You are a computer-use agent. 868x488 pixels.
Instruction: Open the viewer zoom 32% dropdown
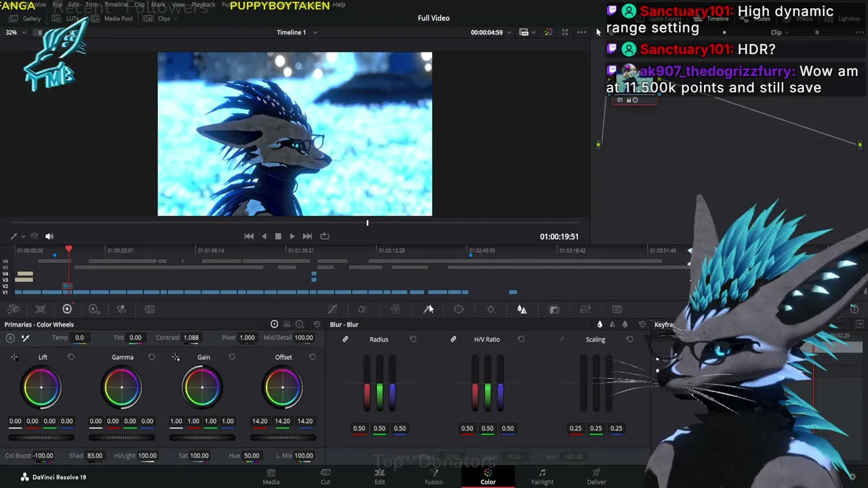click(15, 33)
